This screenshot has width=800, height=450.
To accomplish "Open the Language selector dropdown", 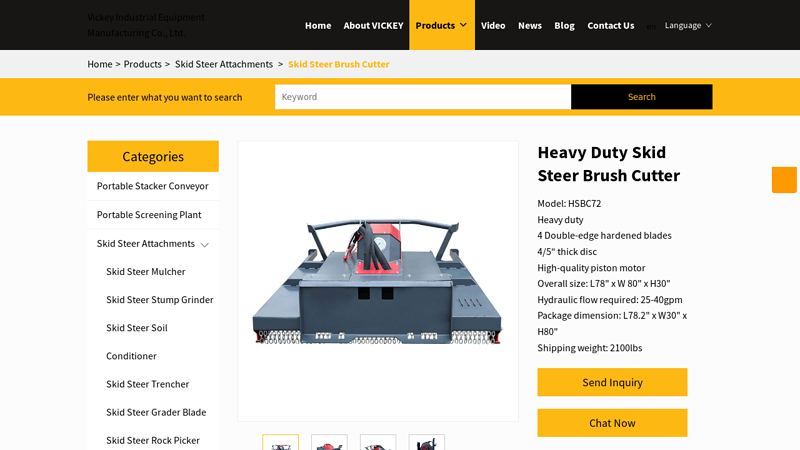I will [688, 25].
